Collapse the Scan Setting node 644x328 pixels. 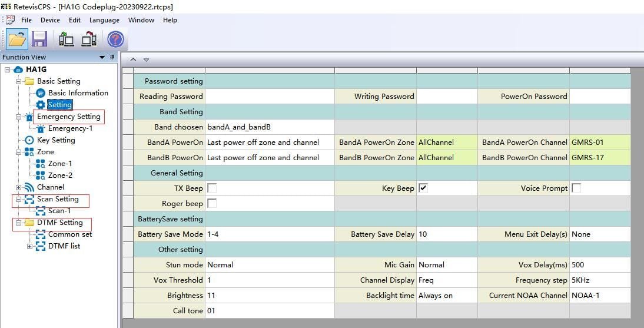point(18,200)
